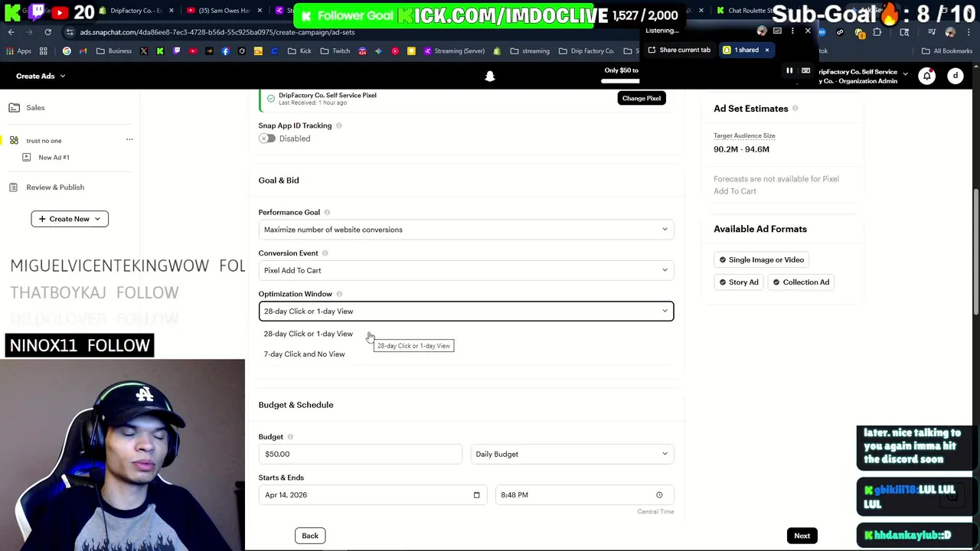Click the Change Pixel button
This screenshot has height=551, width=980.
click(642, 98)
